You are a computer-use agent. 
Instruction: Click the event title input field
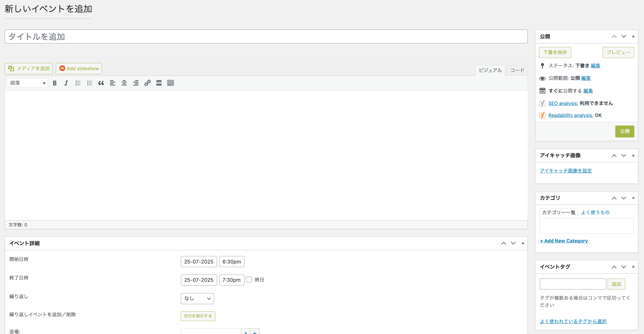click(x=266, y=36)
